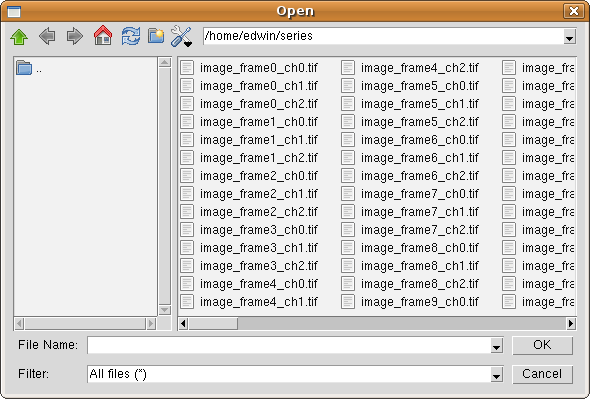Viewport: 590px width, 399px height.
Task: Select image_frame0_ch0.tif
Action: [259, 68]
